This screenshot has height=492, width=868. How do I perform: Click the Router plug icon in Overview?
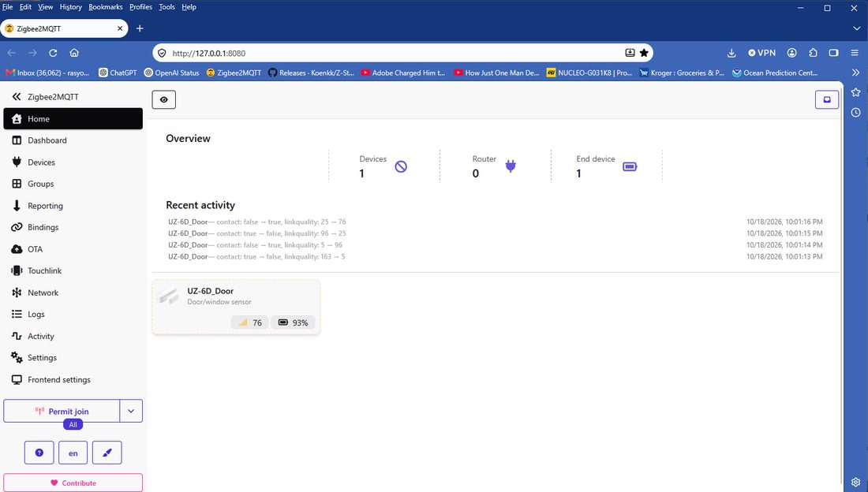[x=511, y=166]
